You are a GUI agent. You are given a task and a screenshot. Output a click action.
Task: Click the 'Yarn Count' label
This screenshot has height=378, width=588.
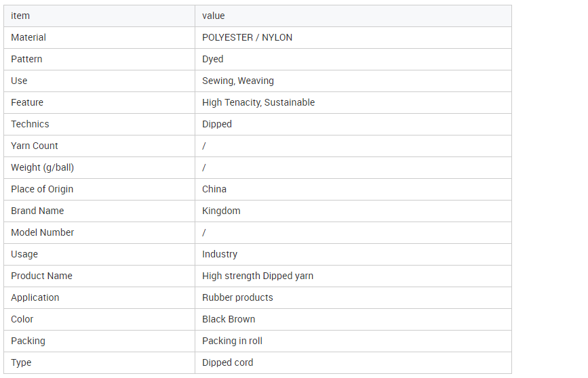click(35, 146)
